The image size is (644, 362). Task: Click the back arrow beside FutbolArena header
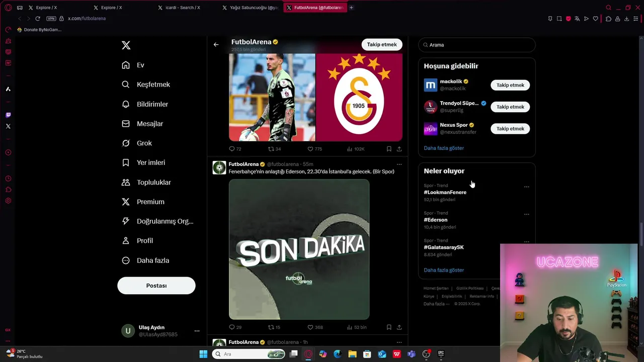pos(216,45)
